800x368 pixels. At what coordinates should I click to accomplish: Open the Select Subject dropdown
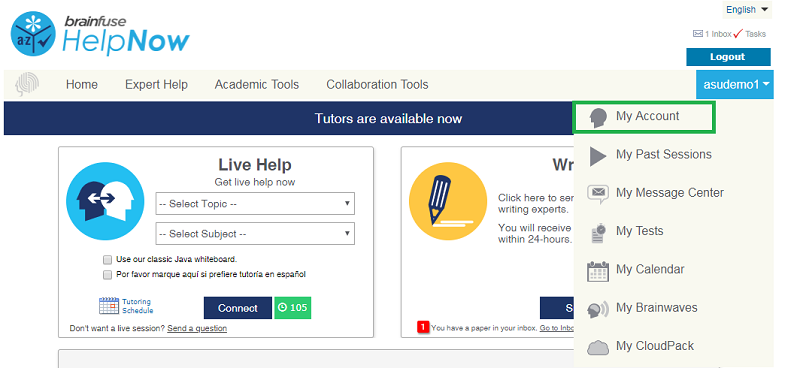coord(255,234)
